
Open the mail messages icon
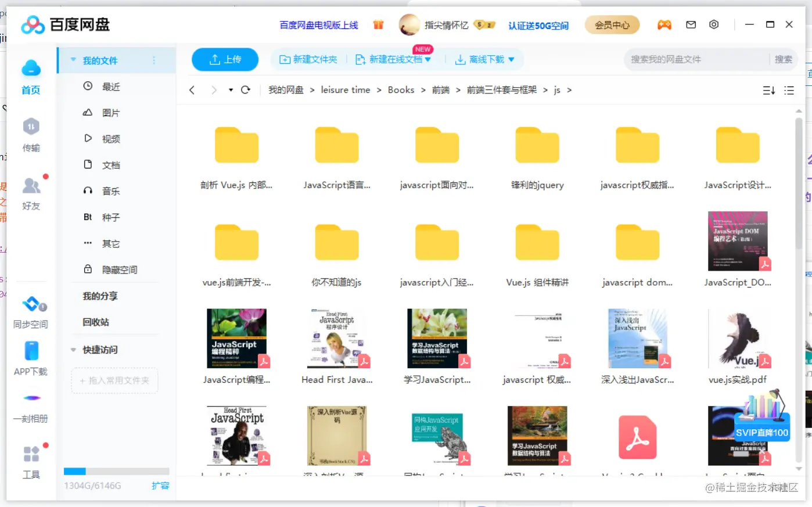pyautogui.click(x=691, y=24)
